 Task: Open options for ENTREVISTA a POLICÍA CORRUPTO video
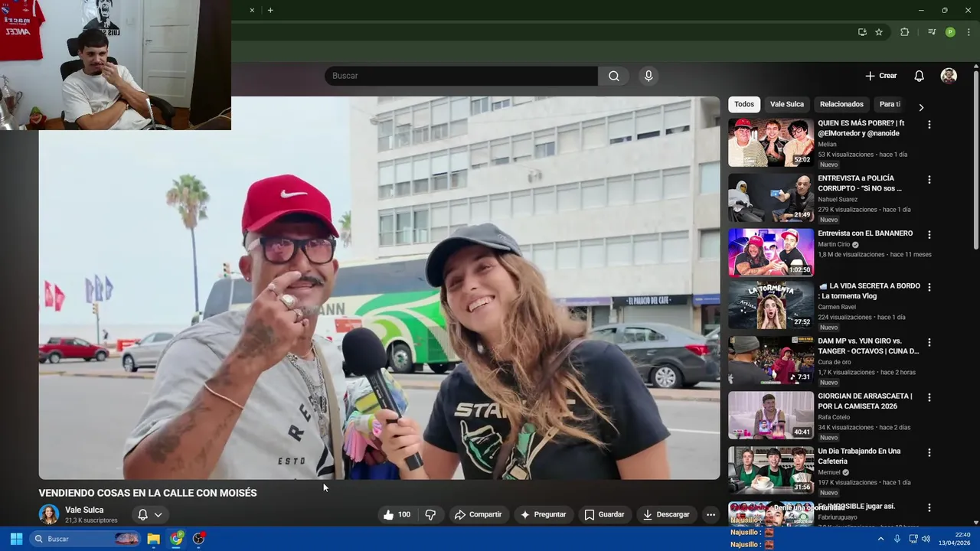pyautogui.click(x=929, y=179)
